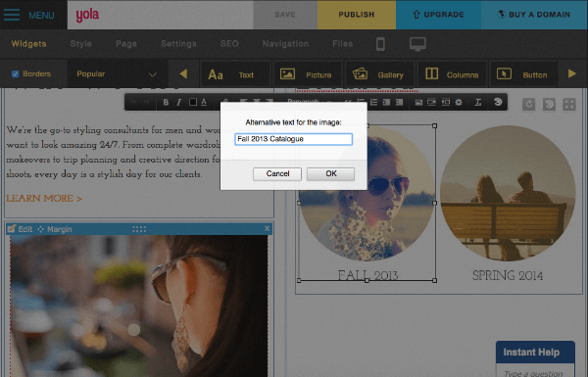
Task: Click the PUBLISH button
Action: (357, 15)
